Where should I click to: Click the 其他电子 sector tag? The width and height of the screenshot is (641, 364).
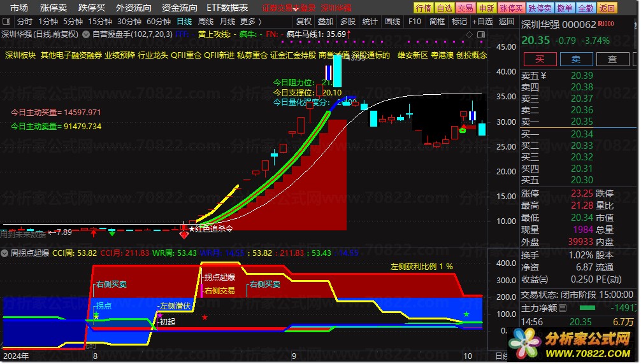pyautogui.click(x=55, y=55)
